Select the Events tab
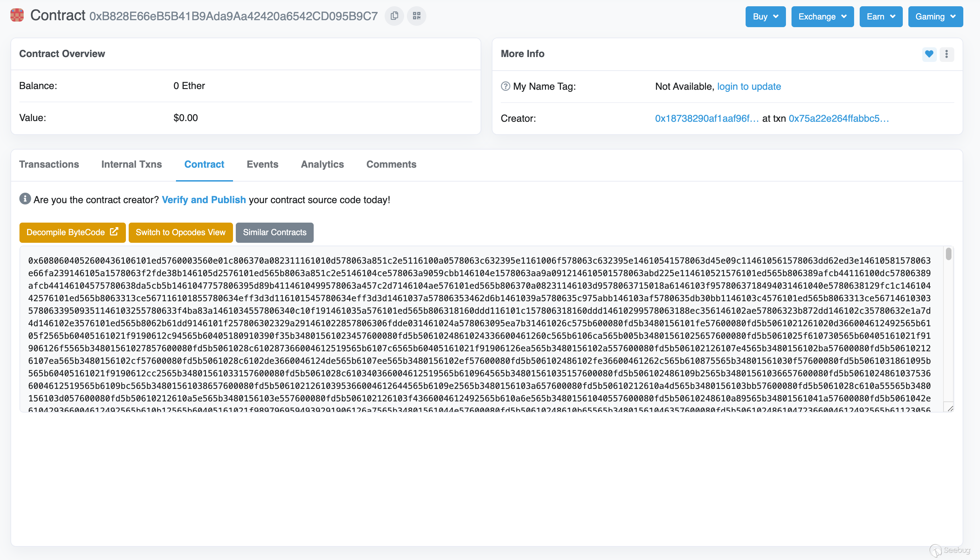The width and height of the screenshot is (980, 560). coord(262,165)
